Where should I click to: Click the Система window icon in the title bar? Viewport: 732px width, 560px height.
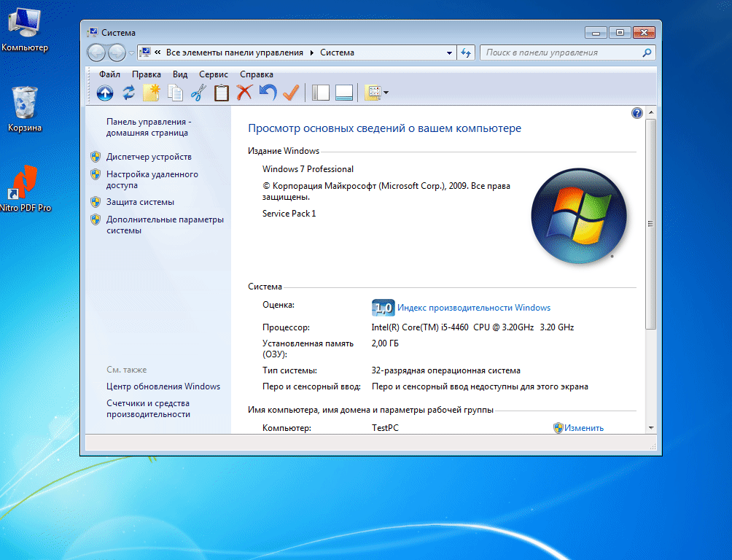93,32
